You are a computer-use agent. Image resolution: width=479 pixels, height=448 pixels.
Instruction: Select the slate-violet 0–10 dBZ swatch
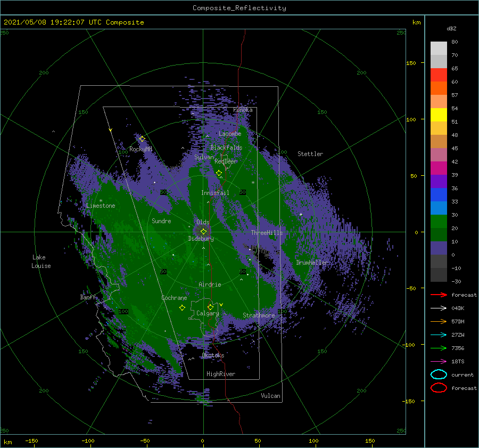pos(439,248)
